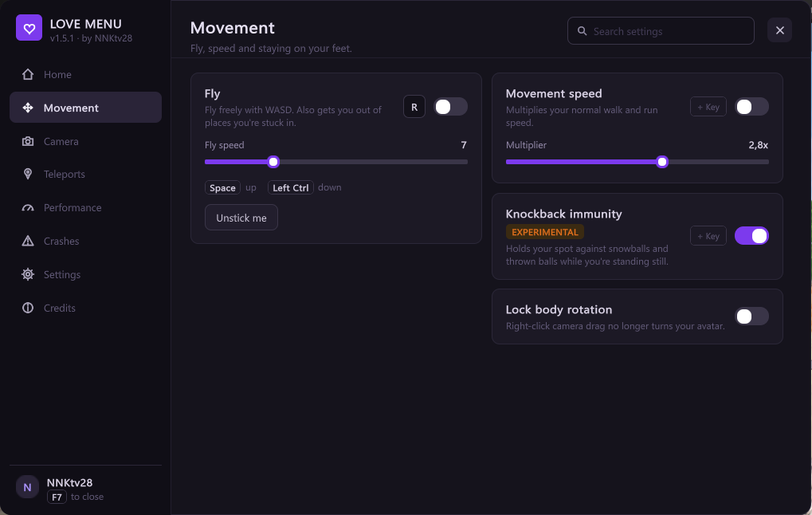Viewport: 812px width, 515px height.
Task: Select the Movement menu item
Action: click(85, 108)
